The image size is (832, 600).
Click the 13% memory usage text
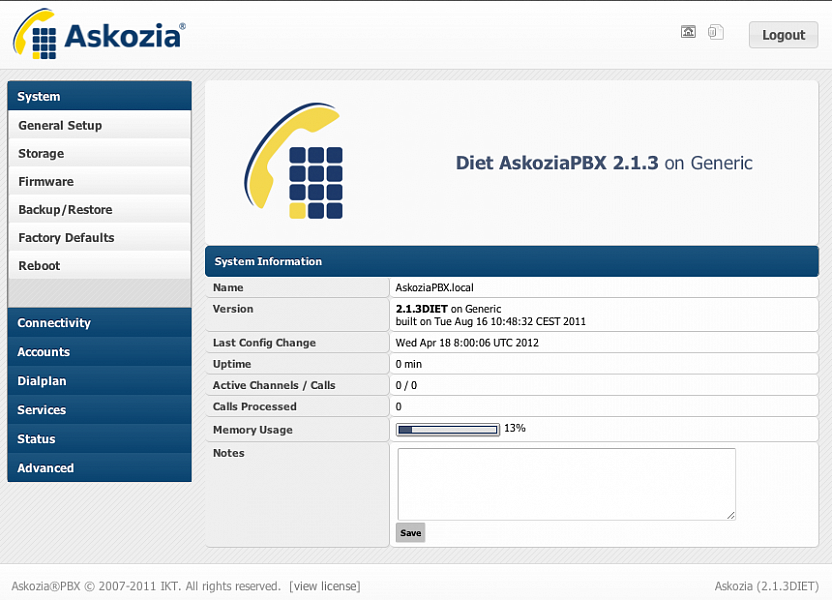point(515,428)
